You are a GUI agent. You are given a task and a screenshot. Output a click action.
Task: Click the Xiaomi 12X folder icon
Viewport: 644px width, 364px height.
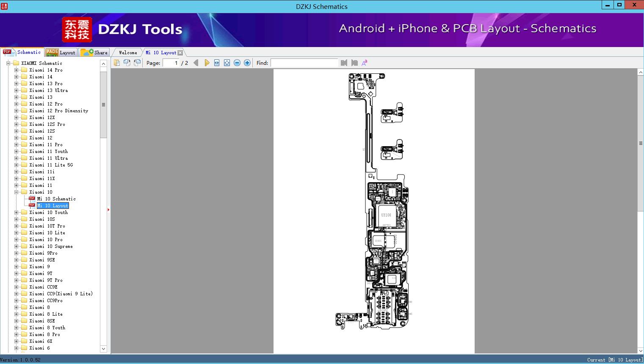(x=24, y=117)
